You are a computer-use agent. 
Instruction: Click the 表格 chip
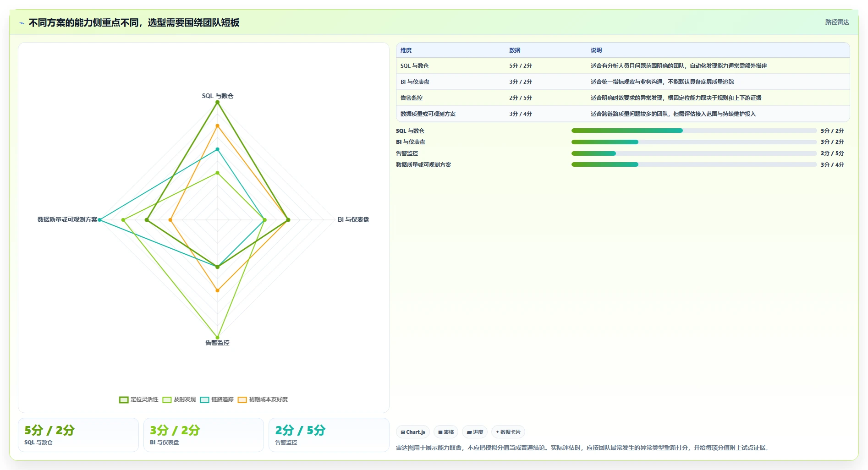pos(446,432)
